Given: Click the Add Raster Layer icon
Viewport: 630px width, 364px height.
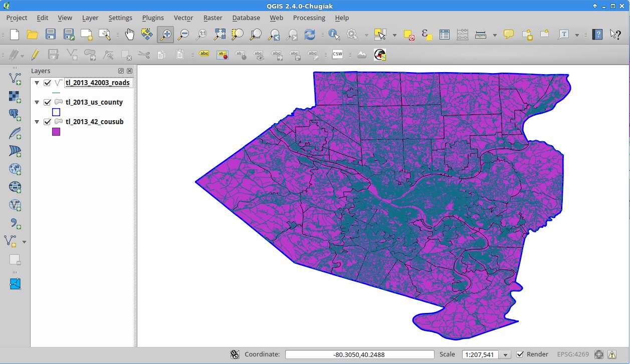Looking at the screenshot, I should [15, 96].
